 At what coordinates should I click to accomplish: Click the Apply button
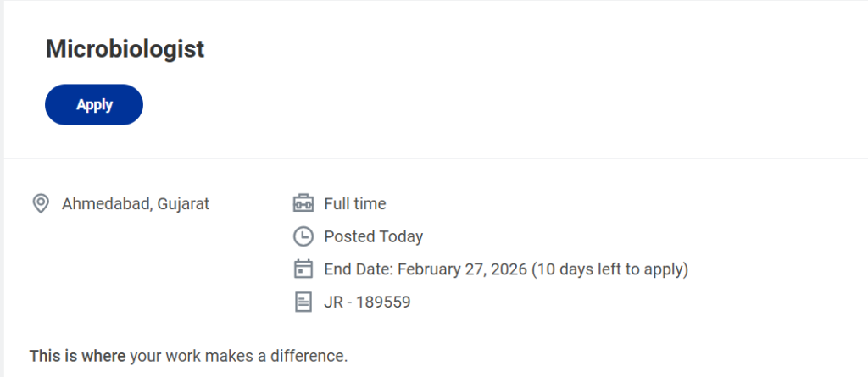click(94, 105)
